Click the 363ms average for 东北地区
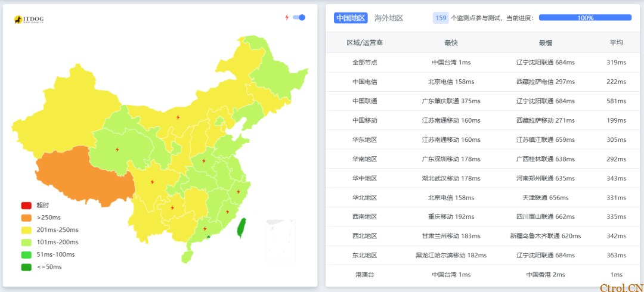Viewport: 644px width, 292px height. click(616, 256)
